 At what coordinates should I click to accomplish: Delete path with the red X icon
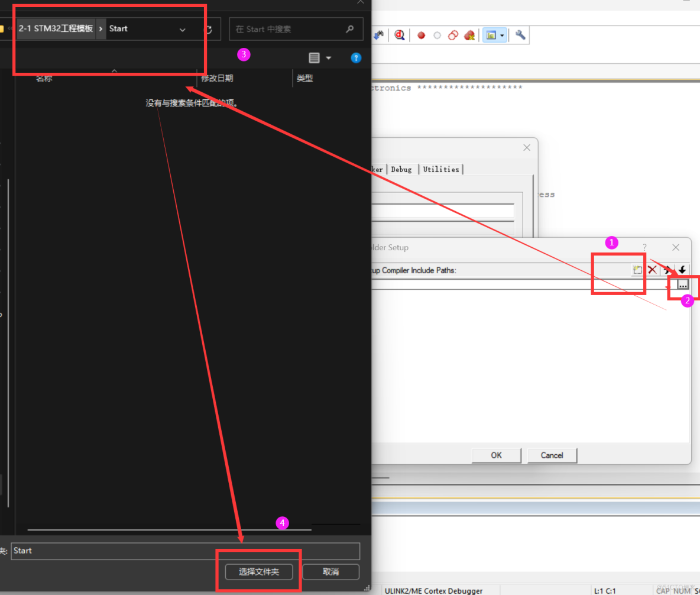click(x=652, y=270)
